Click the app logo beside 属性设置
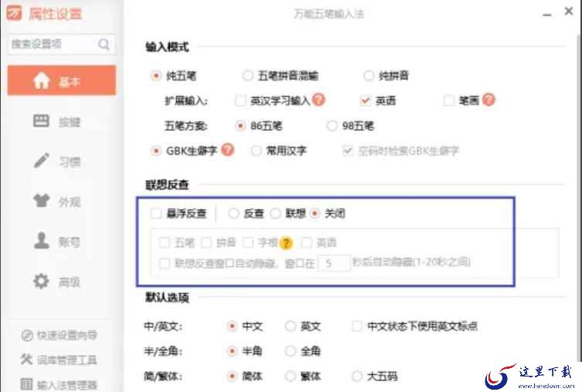Screen dimensions: 582x392 pyautogui.click(x=14, y=13)
